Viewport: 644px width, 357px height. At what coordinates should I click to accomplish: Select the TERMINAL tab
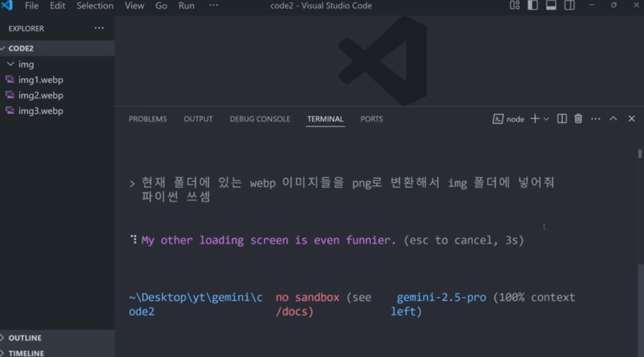[325, 119]
